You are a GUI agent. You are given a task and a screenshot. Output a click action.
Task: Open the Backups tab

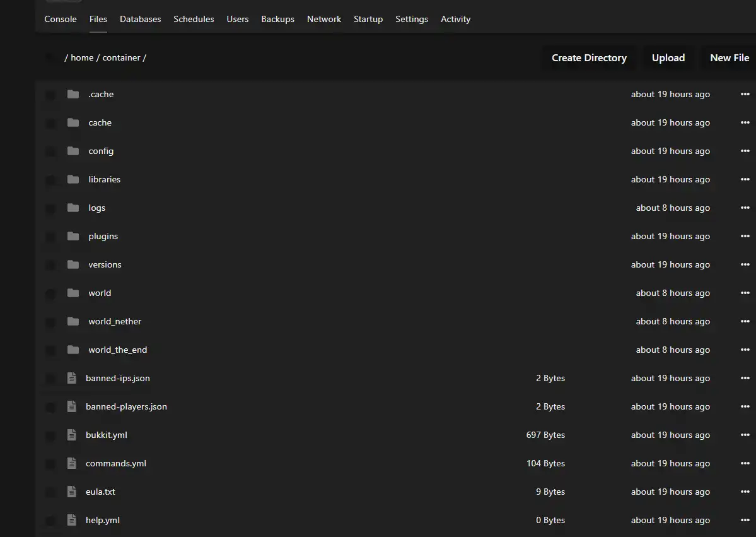click(x=277, y=19)
